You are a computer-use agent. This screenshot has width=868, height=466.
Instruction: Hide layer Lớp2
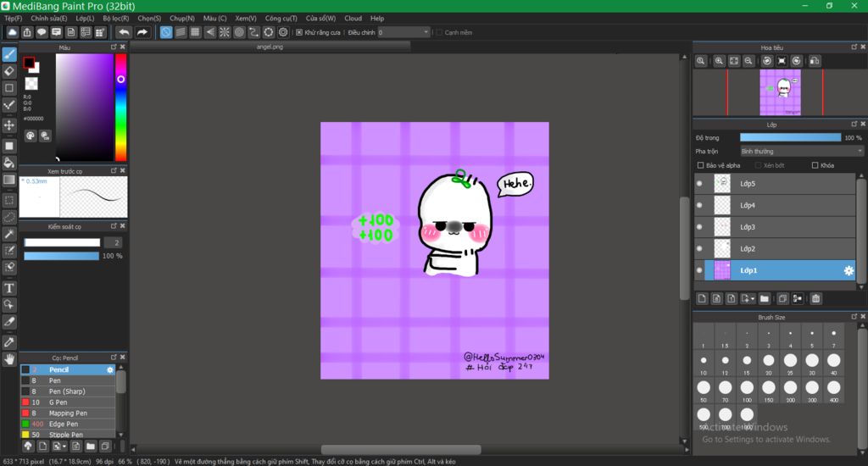pyautogui.click(x=699, y=248)
